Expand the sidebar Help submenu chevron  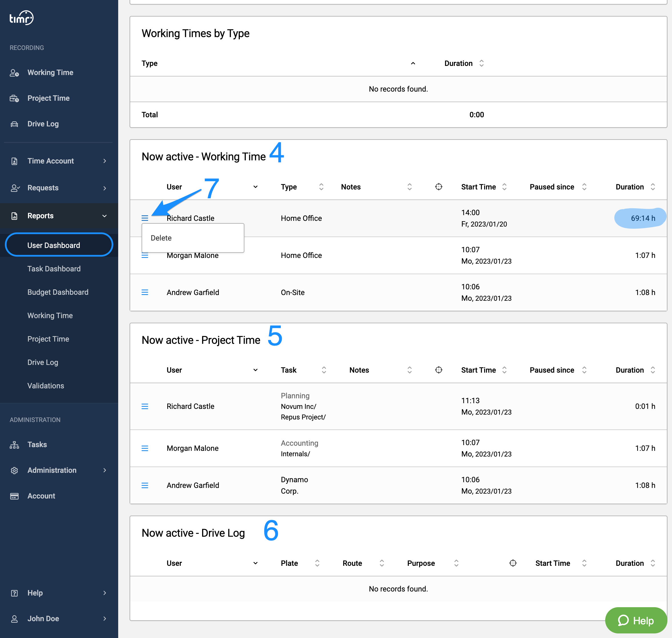(104, 593)
